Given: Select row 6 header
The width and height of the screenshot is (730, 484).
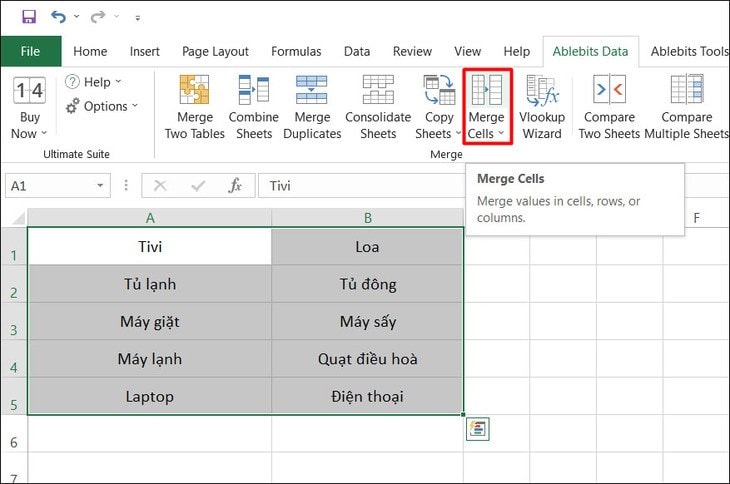Looking at the screenshot, I should [x=14, y=434].
